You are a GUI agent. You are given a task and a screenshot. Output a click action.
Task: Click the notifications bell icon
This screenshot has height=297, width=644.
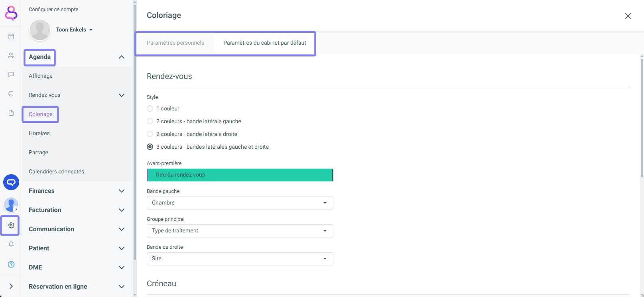pos(11,244)
